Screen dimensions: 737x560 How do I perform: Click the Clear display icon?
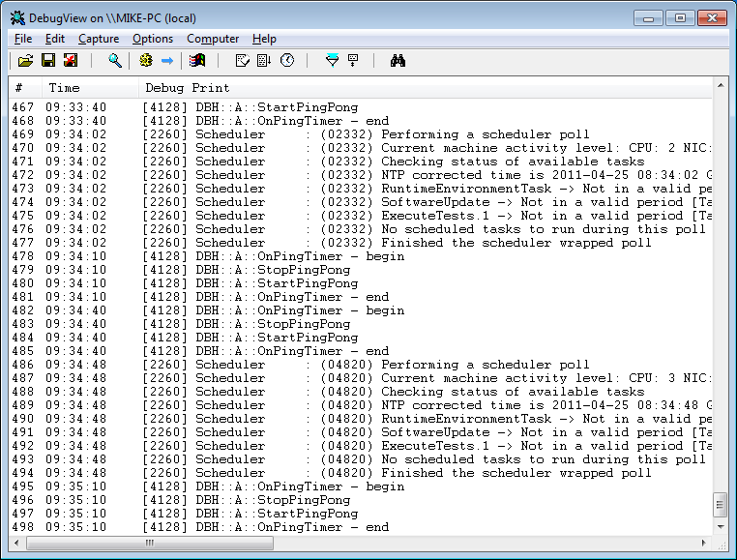tap(71, 60)
